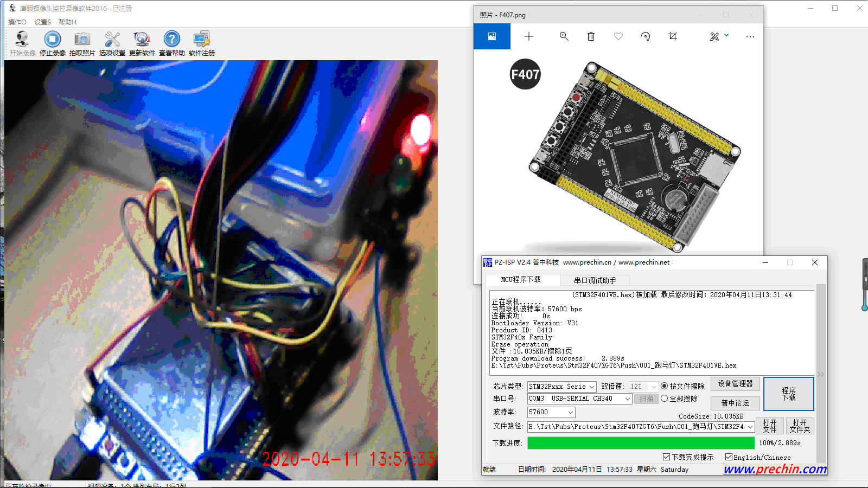868x488 pixels.
Task: Click the 拍取照片 camera icon
Action: pos(82,39)
